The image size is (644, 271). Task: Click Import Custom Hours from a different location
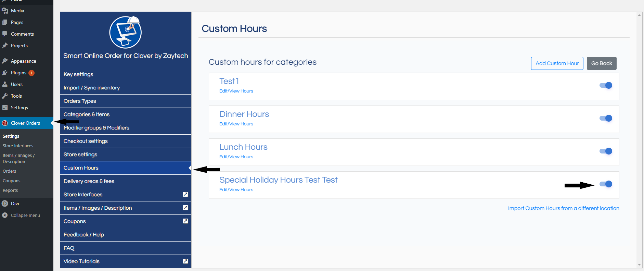pyautogui.click(x=564, y=208)
